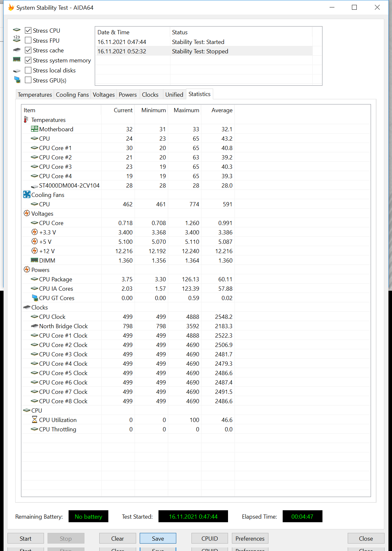
Task: Click the Voltages lightning icon
Action: coord(27,213)
